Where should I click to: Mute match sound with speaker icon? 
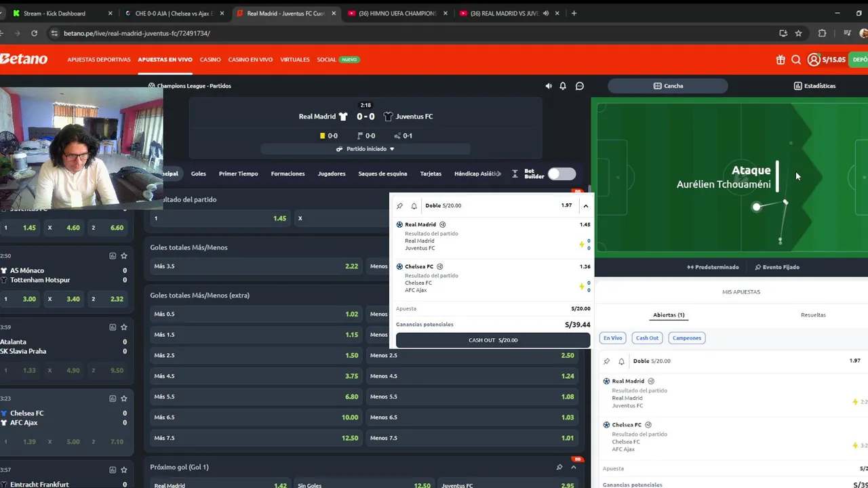click(x=549, y=86)
